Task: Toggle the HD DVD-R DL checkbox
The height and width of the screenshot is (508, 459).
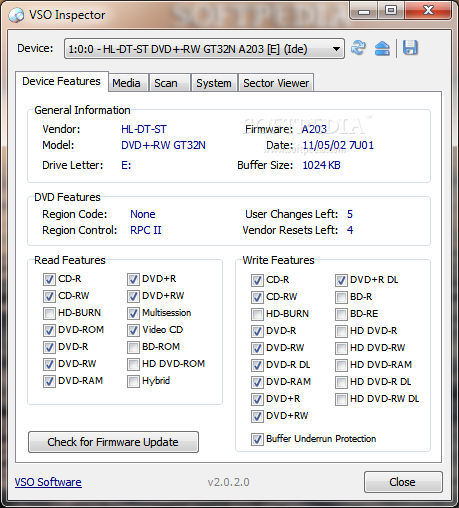Action: coord(341,382)
